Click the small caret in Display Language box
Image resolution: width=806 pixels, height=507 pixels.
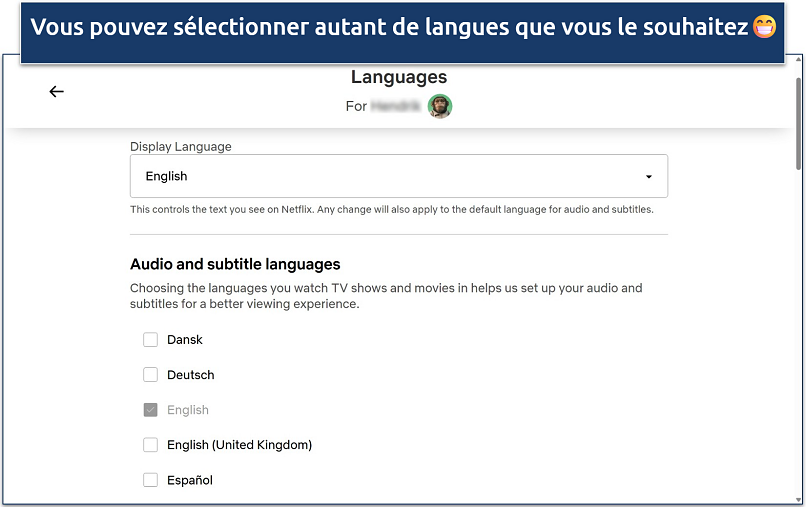pyautogui.click(x=648, y=177)
